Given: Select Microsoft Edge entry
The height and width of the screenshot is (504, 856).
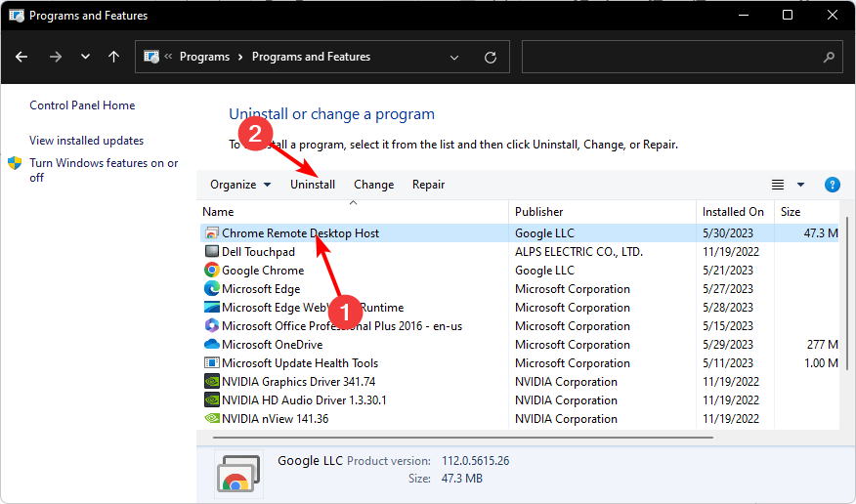Looking at the screenshot, I should [519, 288].
